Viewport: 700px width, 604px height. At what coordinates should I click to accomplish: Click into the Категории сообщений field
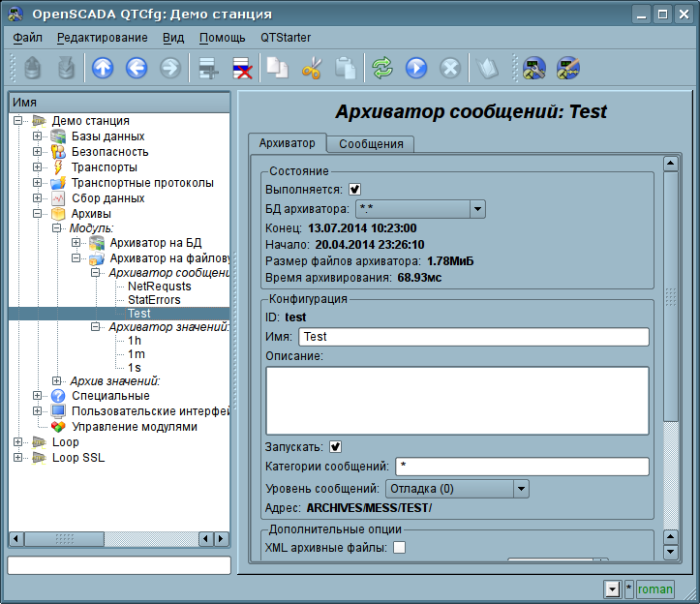tap(522, 466)
